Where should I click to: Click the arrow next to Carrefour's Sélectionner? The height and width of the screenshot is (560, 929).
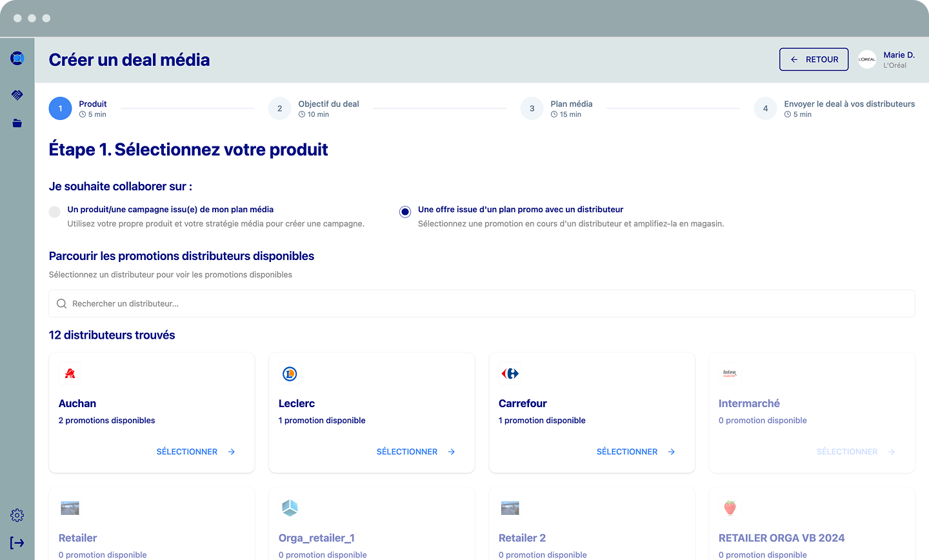point(672,452)
